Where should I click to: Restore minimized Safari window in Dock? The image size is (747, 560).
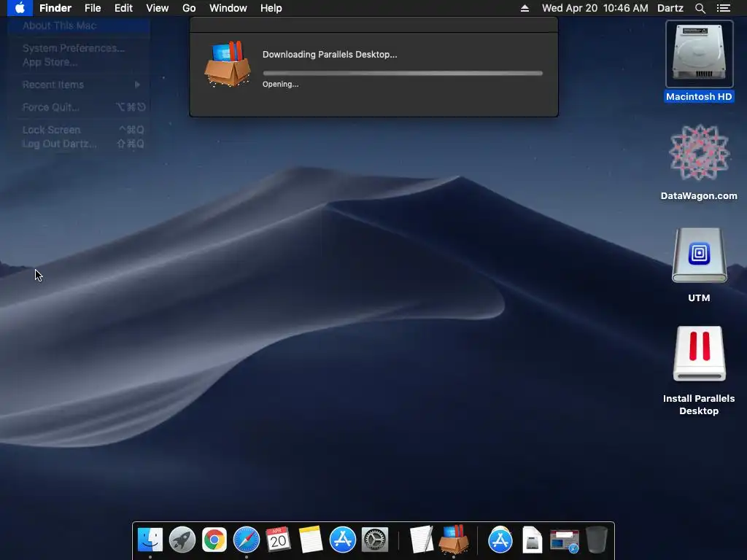pos(565,541)
